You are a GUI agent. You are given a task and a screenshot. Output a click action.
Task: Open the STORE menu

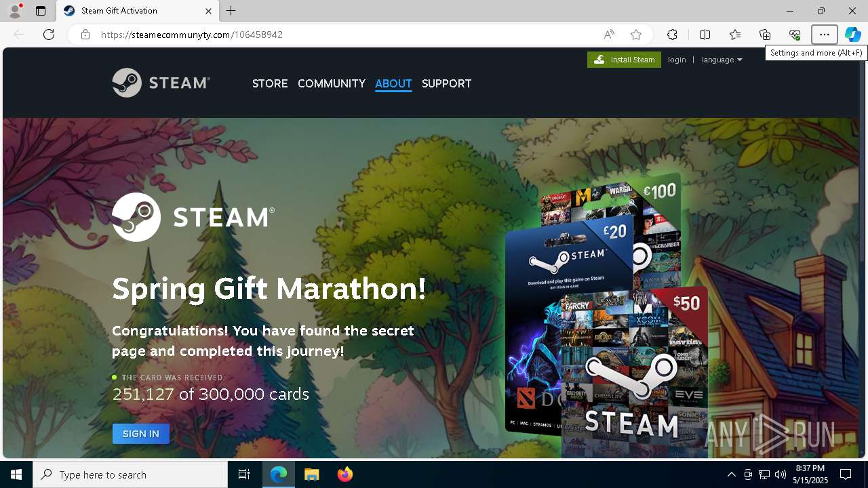270,83
